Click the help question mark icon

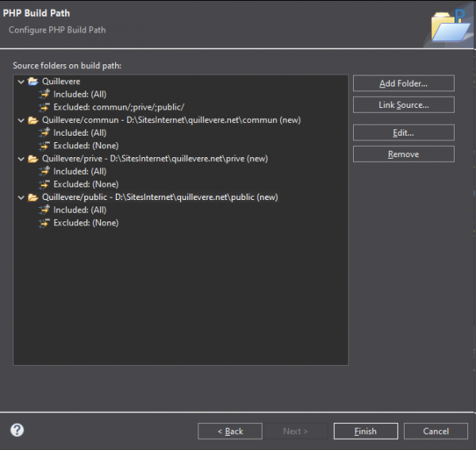coord(17,430)
